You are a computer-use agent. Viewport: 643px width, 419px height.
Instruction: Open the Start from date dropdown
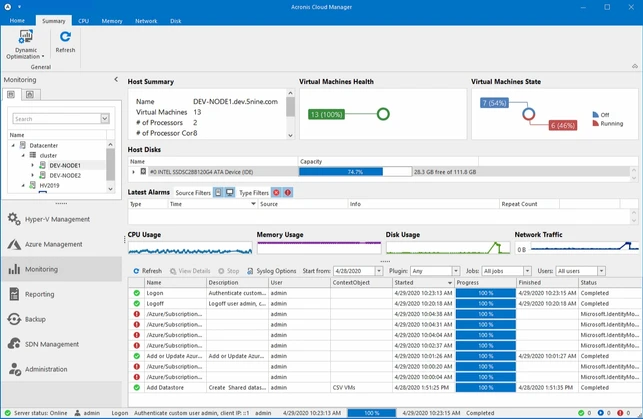379,271
